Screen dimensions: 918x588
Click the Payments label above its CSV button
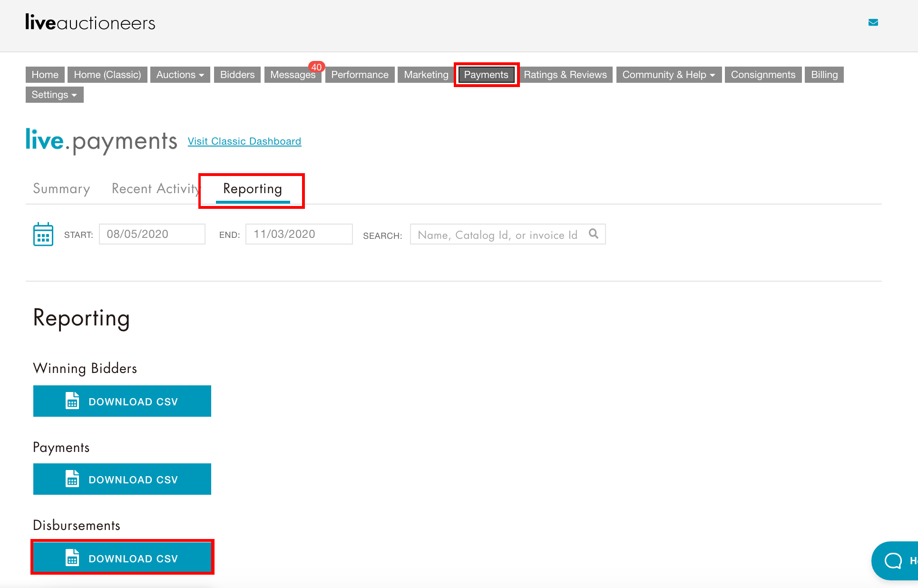pyautogui.click(x=61, y=448)
